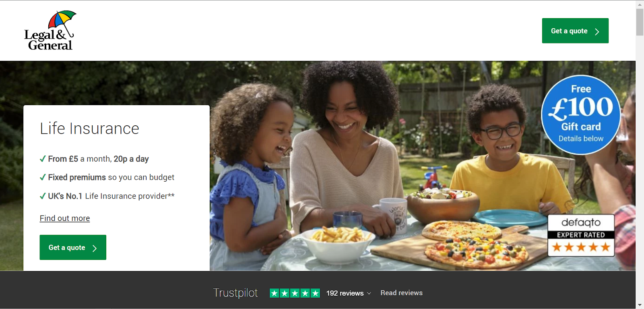Image resolution: width=644 pixels, height=309 pixels.
Task: Click the chevron next to 192 reviews
Action: (x=369, y=294)
